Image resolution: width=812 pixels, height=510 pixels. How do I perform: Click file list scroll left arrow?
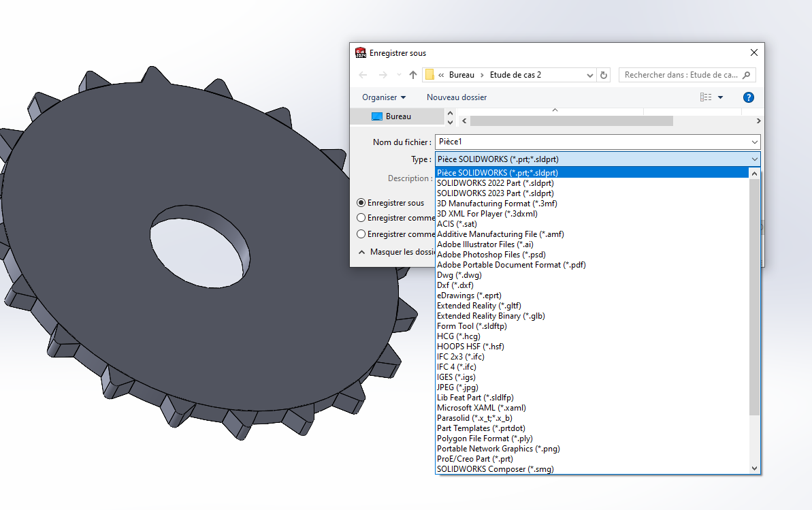pyautogui.click(x=464, y=121)
